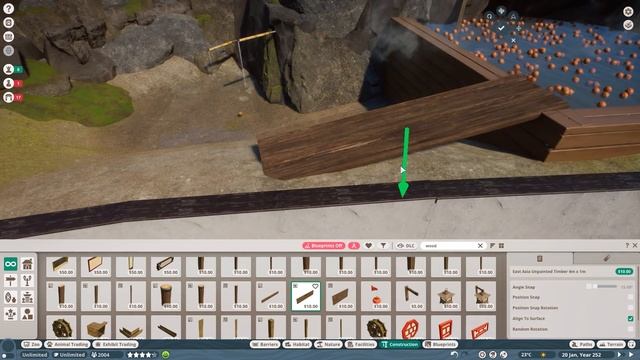Screen dimensions: 640x360
Task: Switch to the Habitat tab
Action: click(298, 344)
